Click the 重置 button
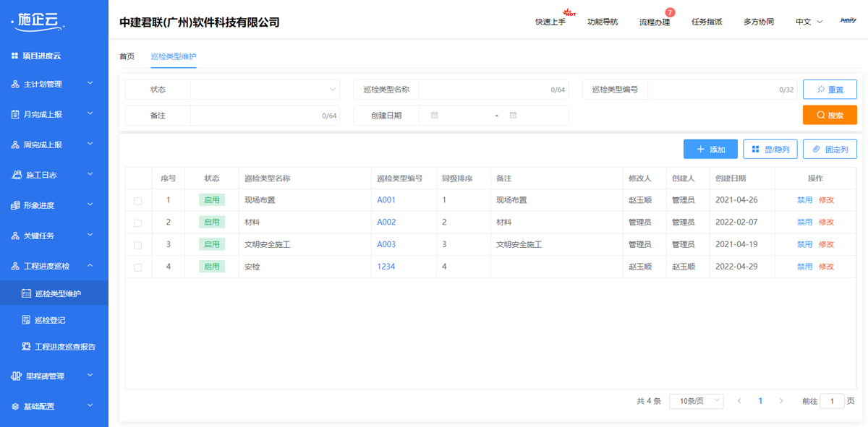The height and width of the screenshot is (427, 868). [x=830, y=90]
